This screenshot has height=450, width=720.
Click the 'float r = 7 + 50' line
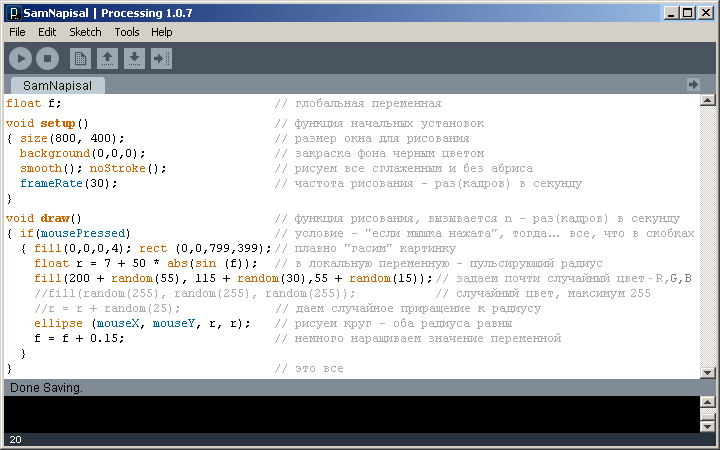coord(146,264)
